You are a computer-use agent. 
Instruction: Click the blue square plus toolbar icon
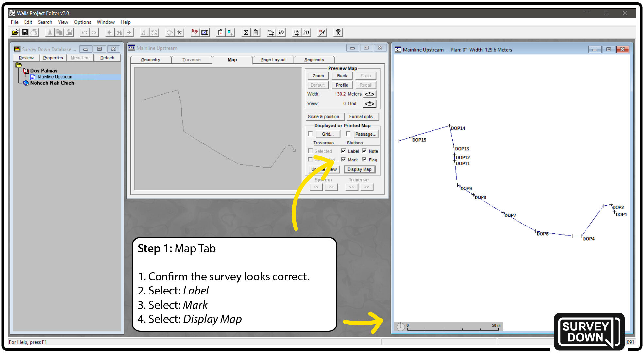(x=230, y=32)
